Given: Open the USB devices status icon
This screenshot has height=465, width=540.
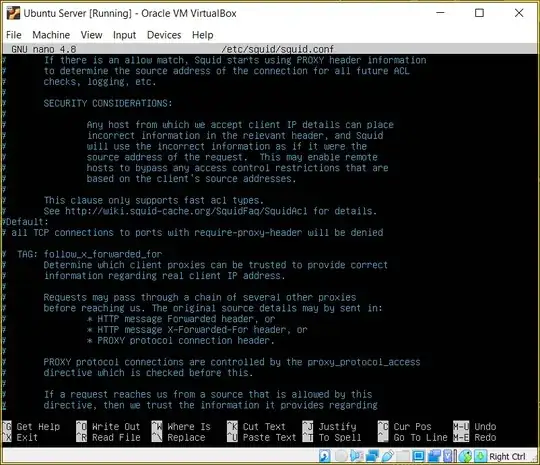Looking at the screenshot, I should point(388,456).
